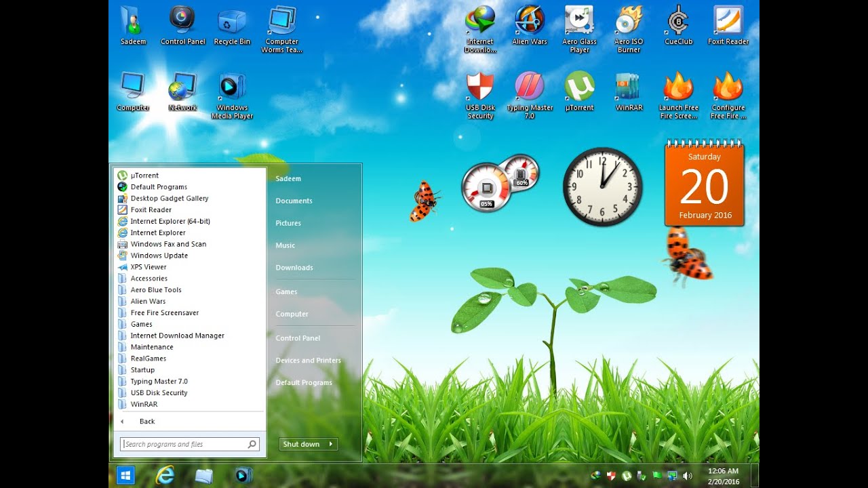Launch WinRAR desktop shortcut
Screen dimensions: 868x488
click(x=629, y=92)
